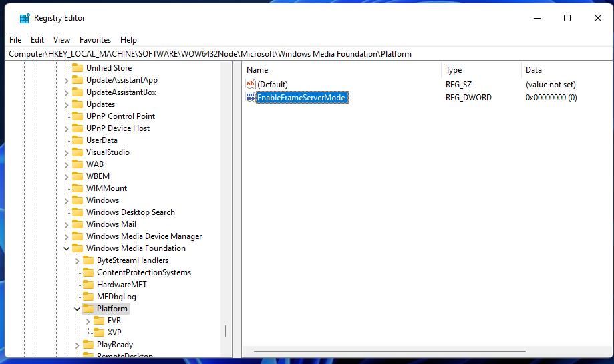Click the REG_SZ type cell

tap(458, 85)
